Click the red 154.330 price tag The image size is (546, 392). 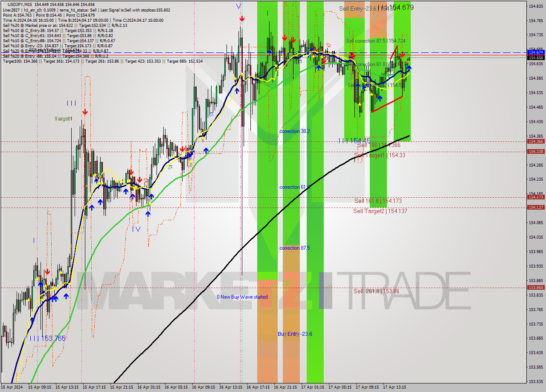(x=536, y=152)
